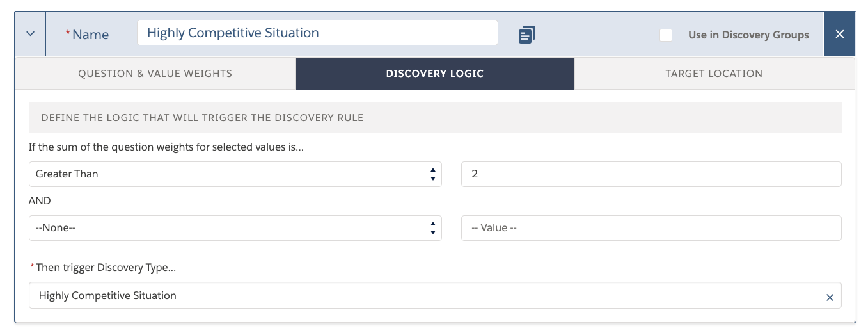Enable Use in Discovery Groups checkbox
Image resolution: width=868 pixels, height=335 pixels.
click(x=666, y=35)
